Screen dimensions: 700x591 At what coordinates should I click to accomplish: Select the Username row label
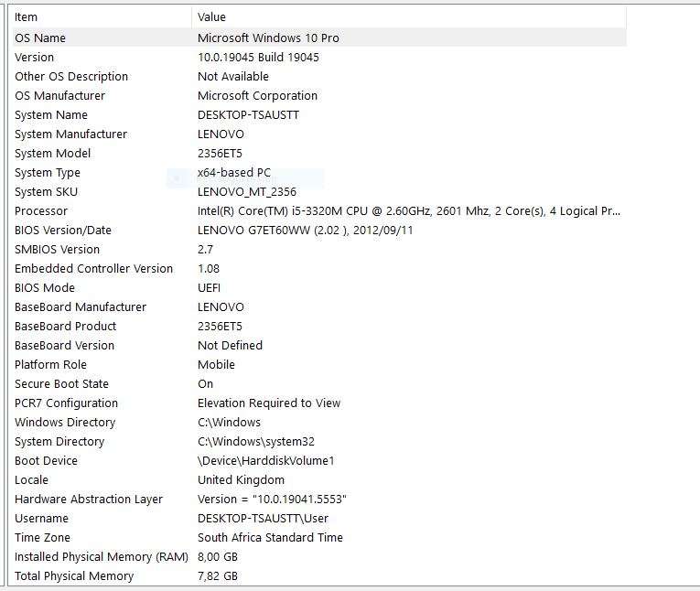click(x=41, y=518)
